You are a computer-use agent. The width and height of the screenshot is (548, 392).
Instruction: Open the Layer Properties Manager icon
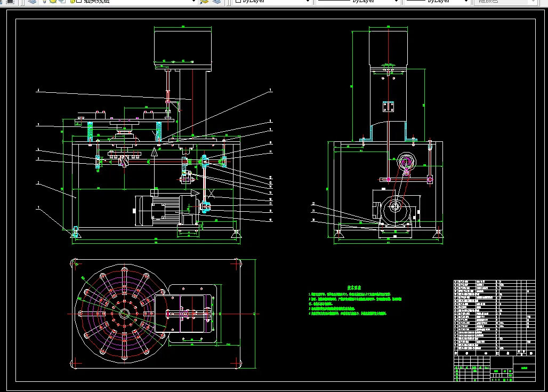pyautogui.click(x=32, y=2)
